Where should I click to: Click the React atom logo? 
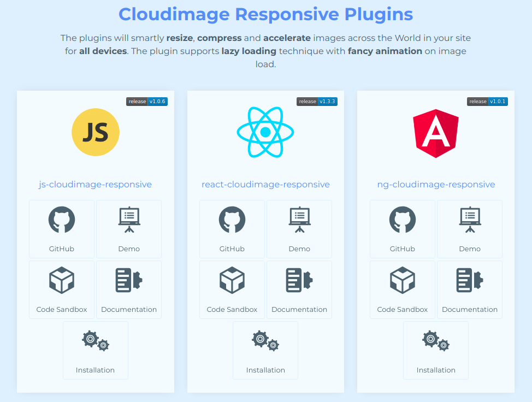click(x=265, y=132)
